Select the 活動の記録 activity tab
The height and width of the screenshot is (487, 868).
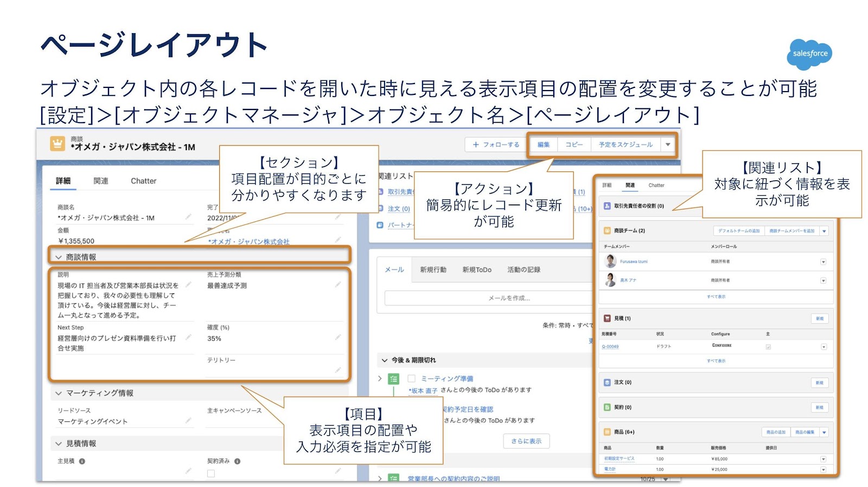(524, 270)
